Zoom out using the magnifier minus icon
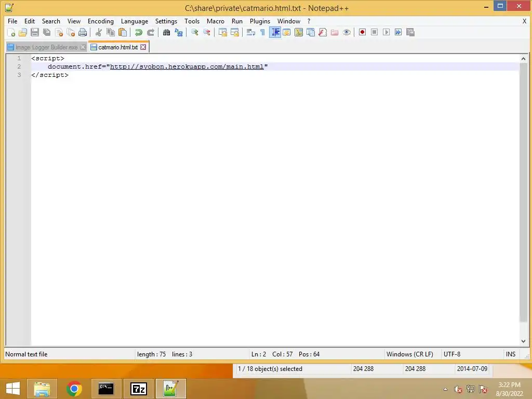The height and width of the screenshot is (399, 532). click(206, 32)
